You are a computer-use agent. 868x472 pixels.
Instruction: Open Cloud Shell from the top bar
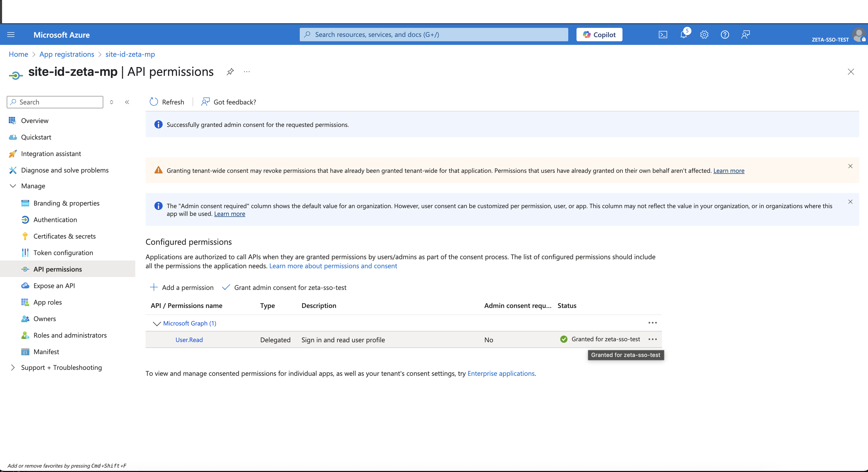pyautogui.click(x=662, y=34)
